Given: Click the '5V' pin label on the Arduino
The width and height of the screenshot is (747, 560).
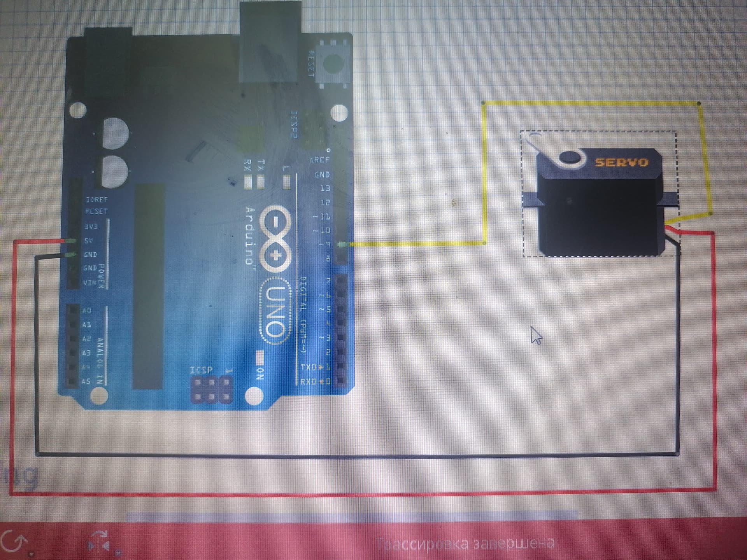Looking at the screenshot, I should (89, 240).
